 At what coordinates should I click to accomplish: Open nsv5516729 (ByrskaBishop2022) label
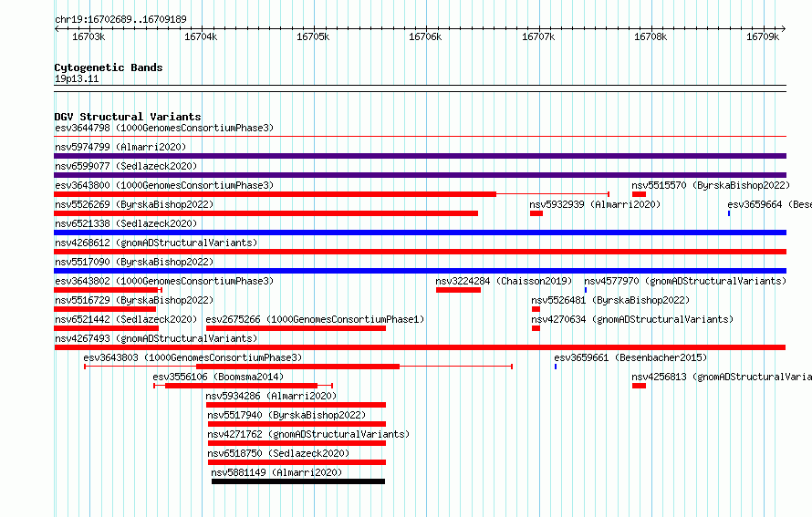pos(134,300)
